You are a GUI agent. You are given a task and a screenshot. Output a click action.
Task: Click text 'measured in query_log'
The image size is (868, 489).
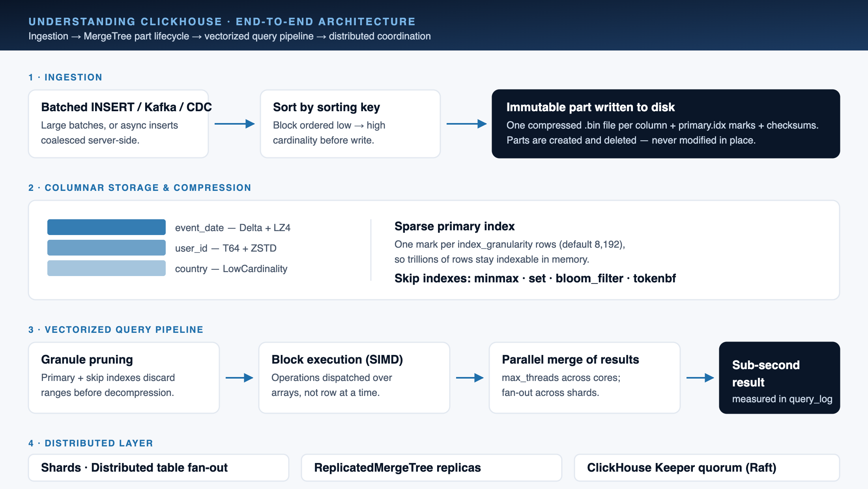[x=782, y=399]
